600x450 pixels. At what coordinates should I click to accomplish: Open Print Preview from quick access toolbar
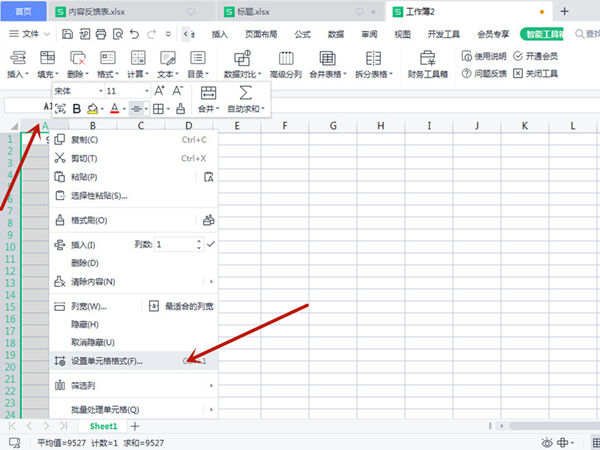pos(118,34)
